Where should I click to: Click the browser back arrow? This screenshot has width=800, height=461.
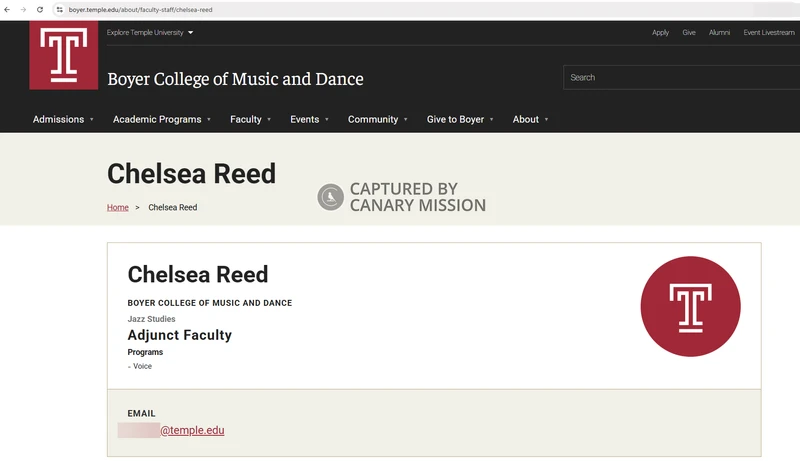coord(7,10)
